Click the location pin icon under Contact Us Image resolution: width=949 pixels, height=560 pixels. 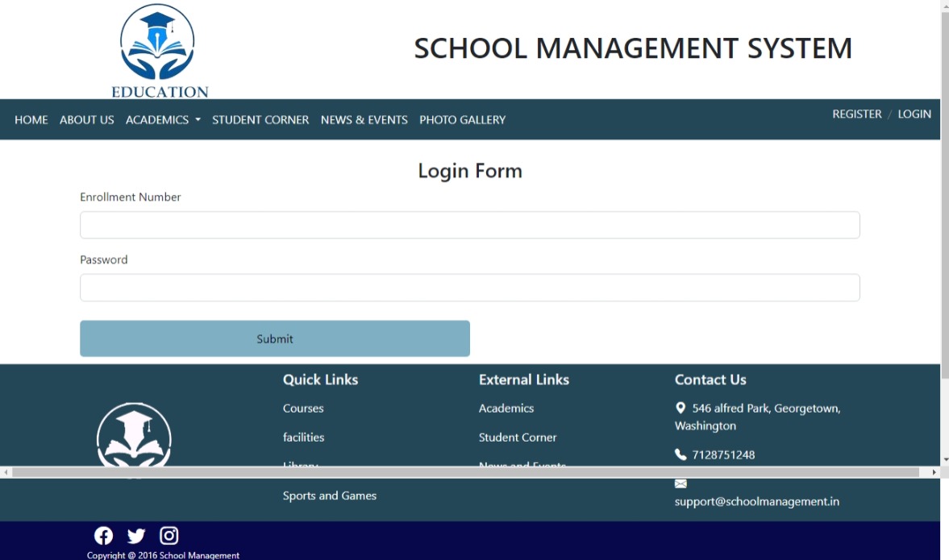[681, 408]
